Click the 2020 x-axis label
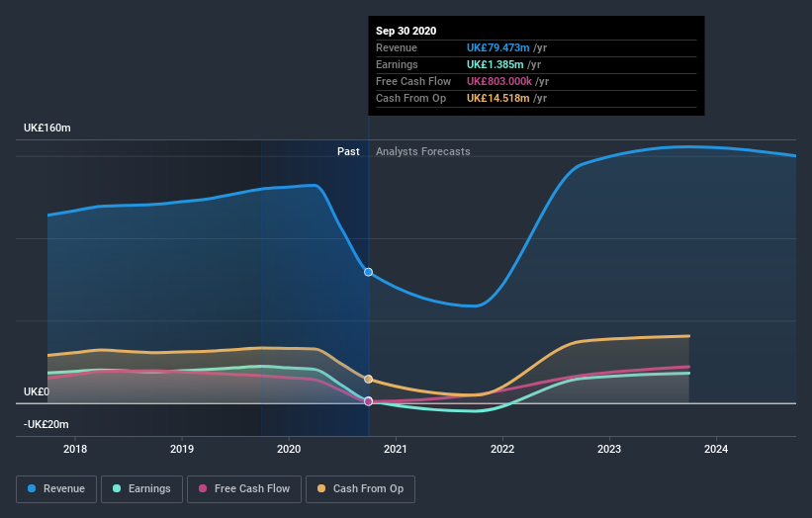 (289, 449)
